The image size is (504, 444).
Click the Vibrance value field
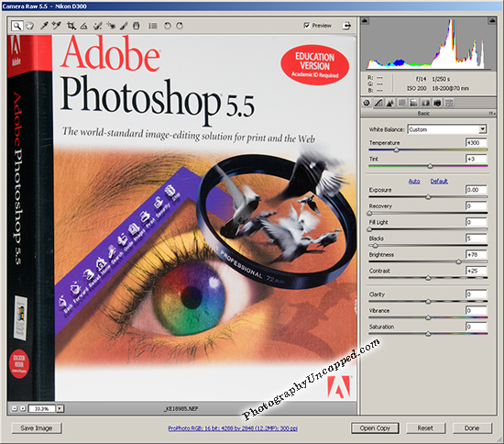tap(477, 310)
